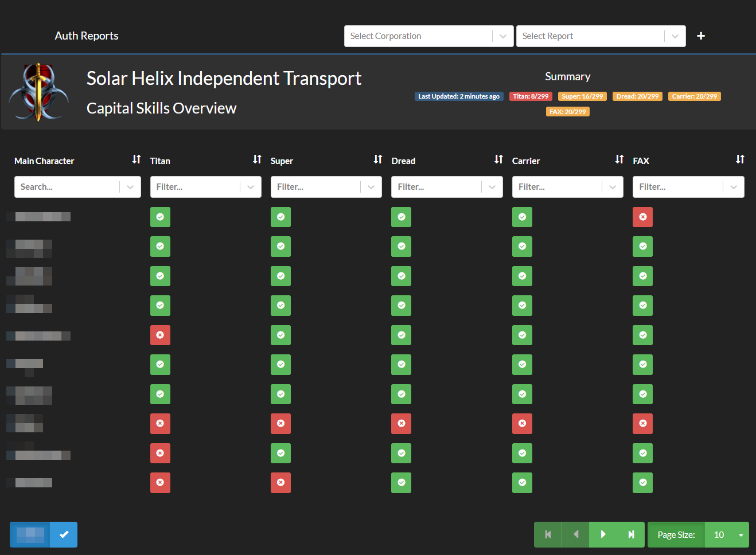Click the red X under Titan in last row

(160, 483)
